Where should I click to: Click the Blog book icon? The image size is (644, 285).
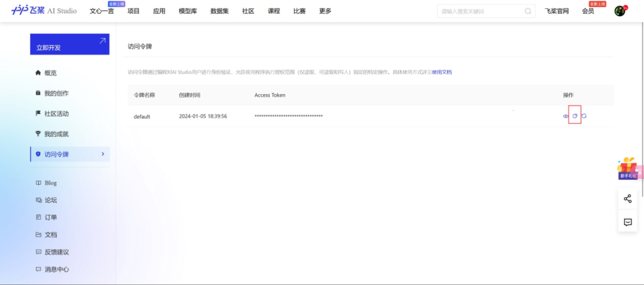[38, 182]
